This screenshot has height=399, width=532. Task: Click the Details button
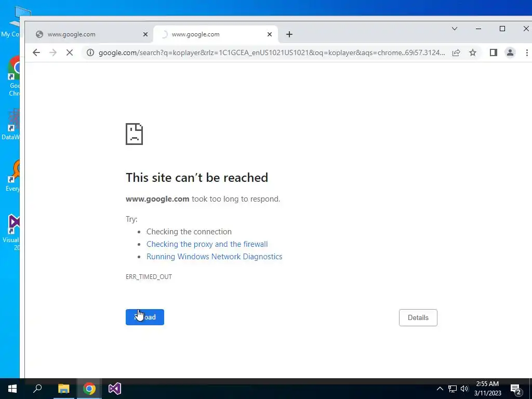(x=418, y=317)
